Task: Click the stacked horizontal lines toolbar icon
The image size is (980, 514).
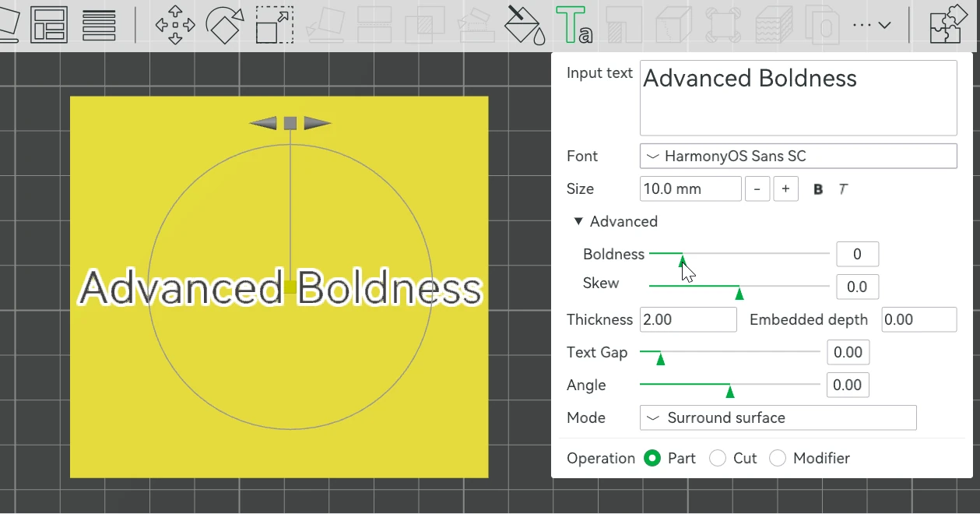Action: pos(99,26)
